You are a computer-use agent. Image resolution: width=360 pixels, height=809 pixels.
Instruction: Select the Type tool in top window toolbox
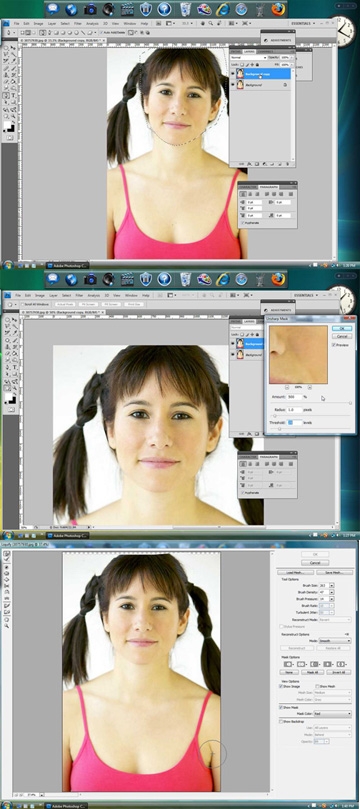[12, 96]
